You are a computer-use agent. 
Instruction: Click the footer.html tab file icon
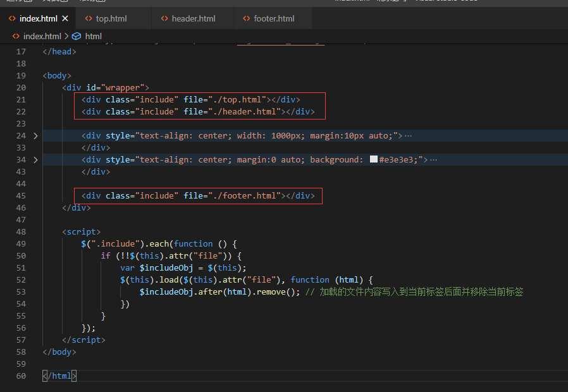coord(246,18)
